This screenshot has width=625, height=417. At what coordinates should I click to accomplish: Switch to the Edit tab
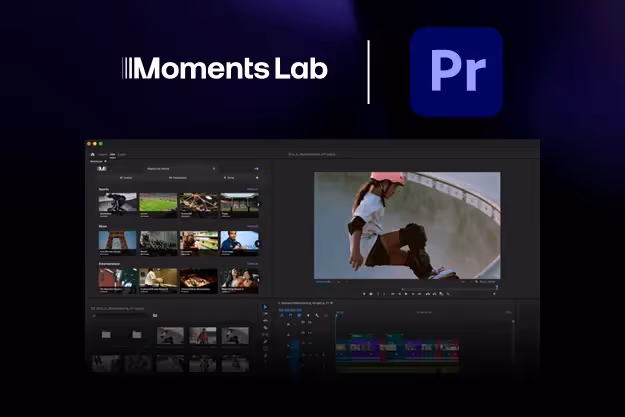112,154
